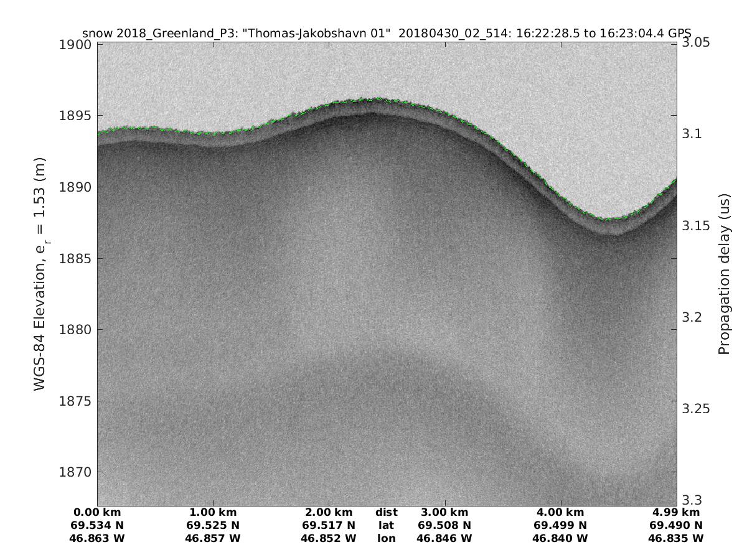Click the 46.840 W longitude label
The height and width of the screenshot is (560, 747).
[x=560, y=538]
